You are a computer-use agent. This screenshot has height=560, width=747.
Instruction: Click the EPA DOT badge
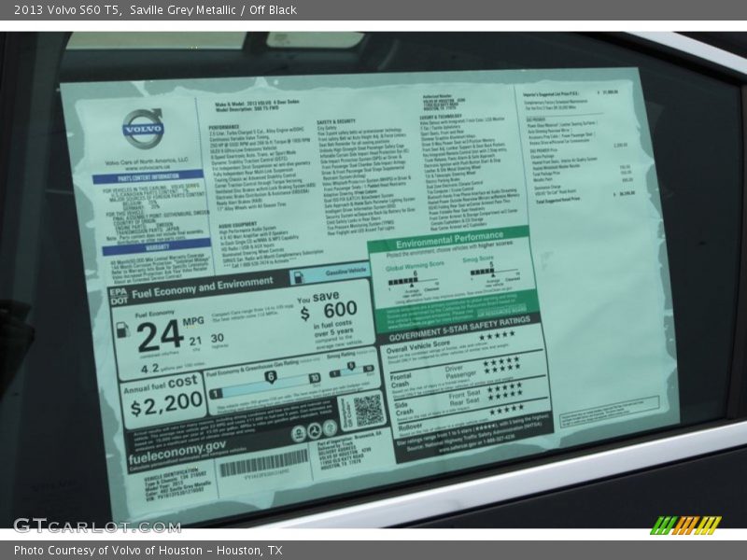coord(119,296)
